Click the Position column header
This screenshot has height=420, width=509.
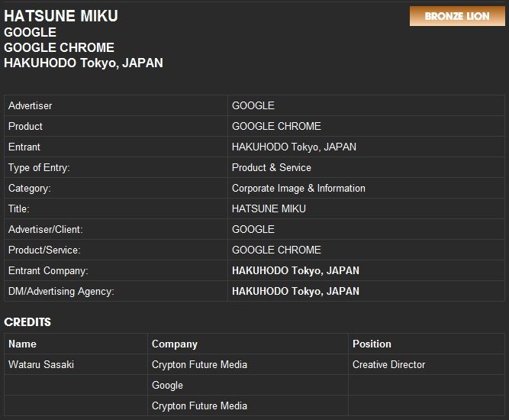(x=372, y=344)
